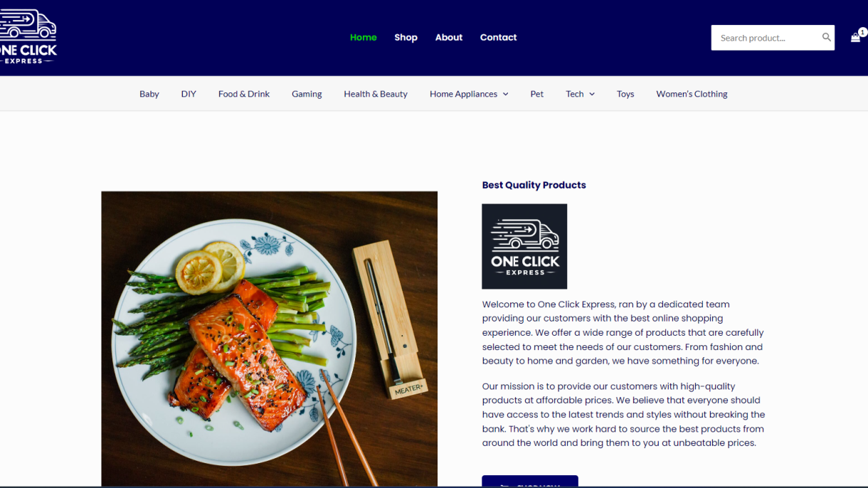Click the search magnifier icon
The width and height of the screenshot is (868, 488).
click(826, 38)
